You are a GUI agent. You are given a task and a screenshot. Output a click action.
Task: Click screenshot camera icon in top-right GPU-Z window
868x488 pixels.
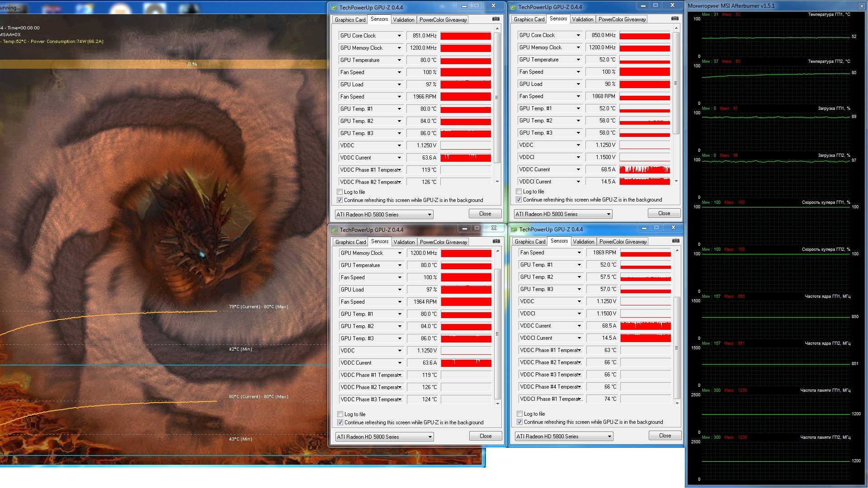[x=675, y=19]
